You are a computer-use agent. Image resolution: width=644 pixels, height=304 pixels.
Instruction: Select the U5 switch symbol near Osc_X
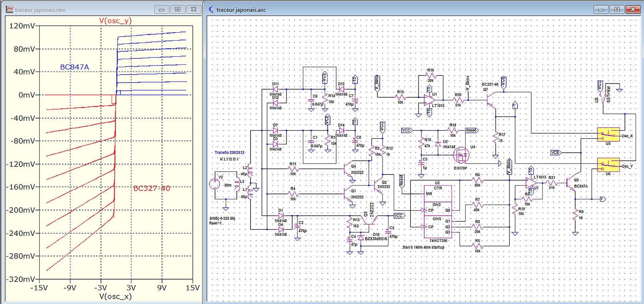click(x=608, y=135)
